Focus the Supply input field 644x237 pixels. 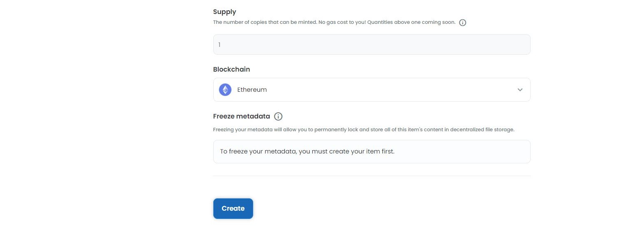(x=372, y=44)
